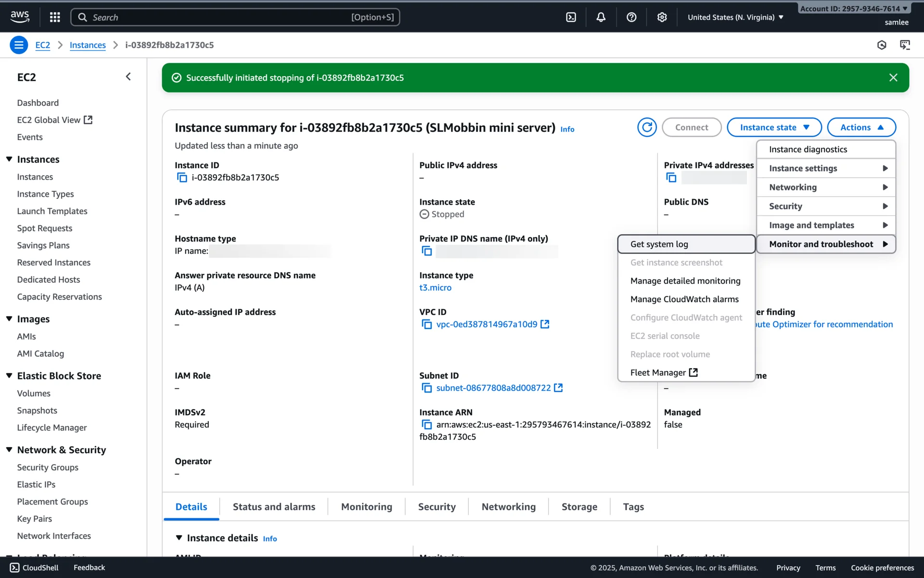Collapse the EC2 sidebar with chevron
The image size is (924, 578).
coord(128,77)
